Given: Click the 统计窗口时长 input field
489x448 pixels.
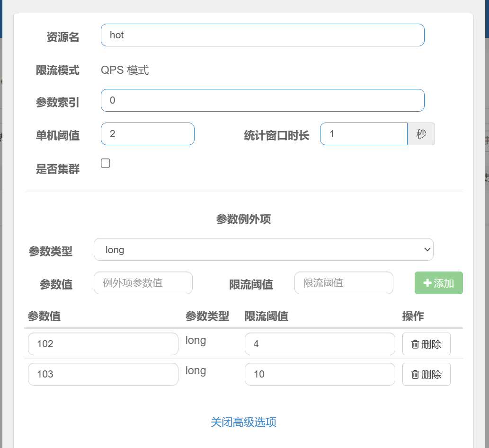Looking at the screenshot, I should 364,134.
